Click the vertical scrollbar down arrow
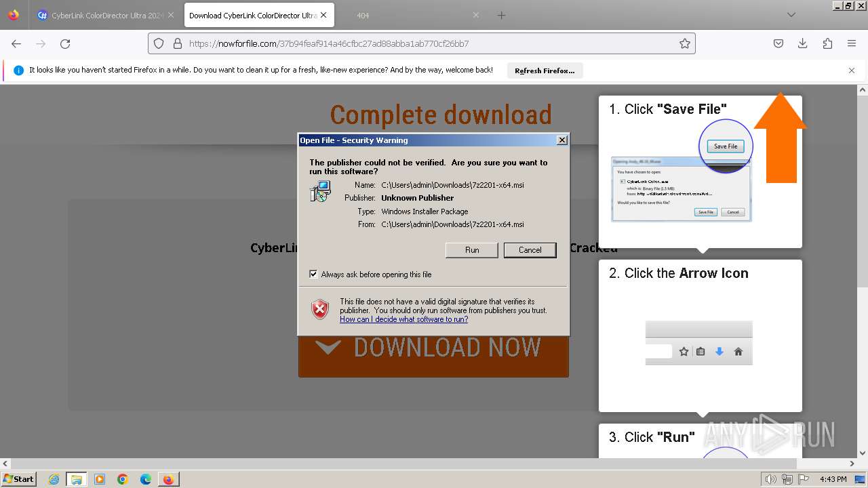 pos(863,453)
